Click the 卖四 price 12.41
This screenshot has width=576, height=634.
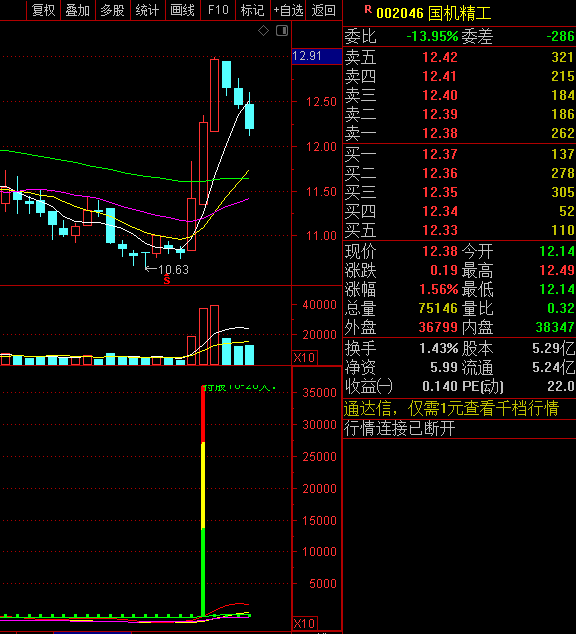point(439,76)
